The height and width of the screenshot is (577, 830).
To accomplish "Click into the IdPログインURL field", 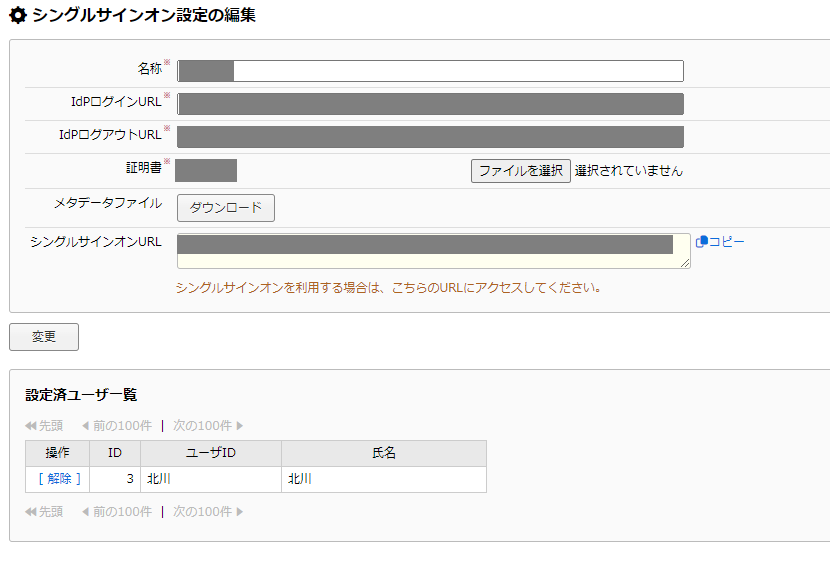I will (x=430, y=104).
